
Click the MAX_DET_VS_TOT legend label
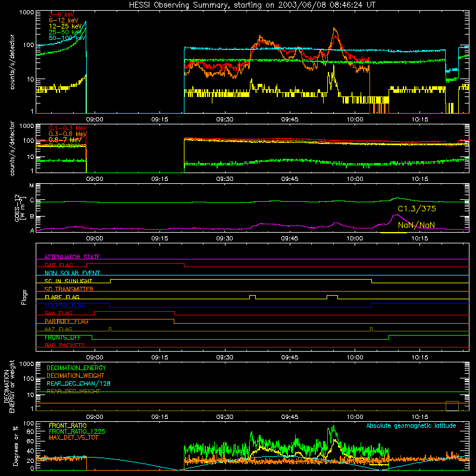(x=73, y=437)
